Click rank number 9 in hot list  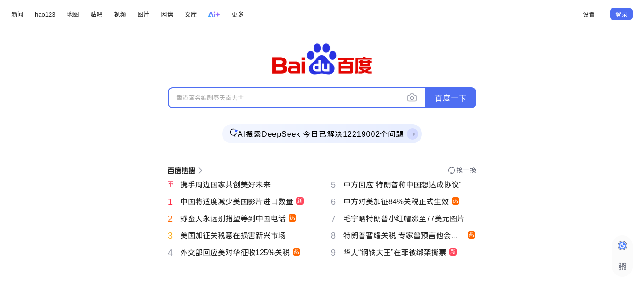pos(333,253)
